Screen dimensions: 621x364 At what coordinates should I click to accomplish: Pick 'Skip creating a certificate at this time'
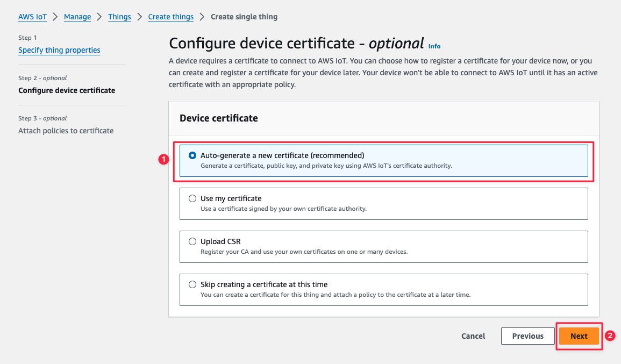[192, 284]
